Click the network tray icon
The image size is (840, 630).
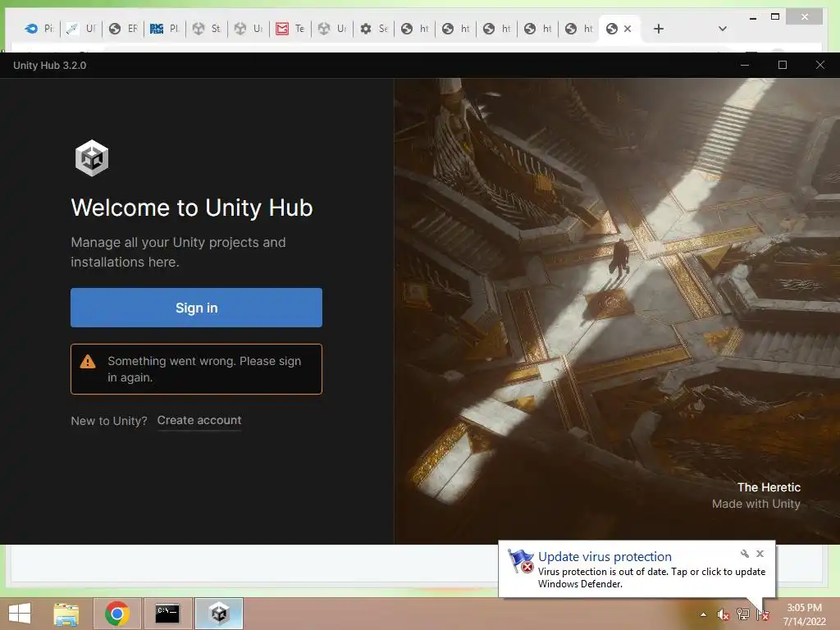743,614
